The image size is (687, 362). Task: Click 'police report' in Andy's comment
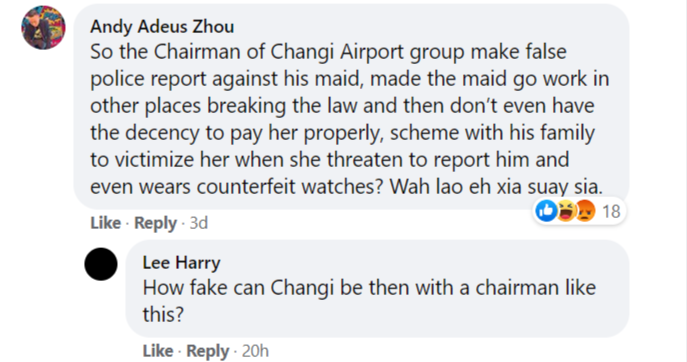click(148, 79)
